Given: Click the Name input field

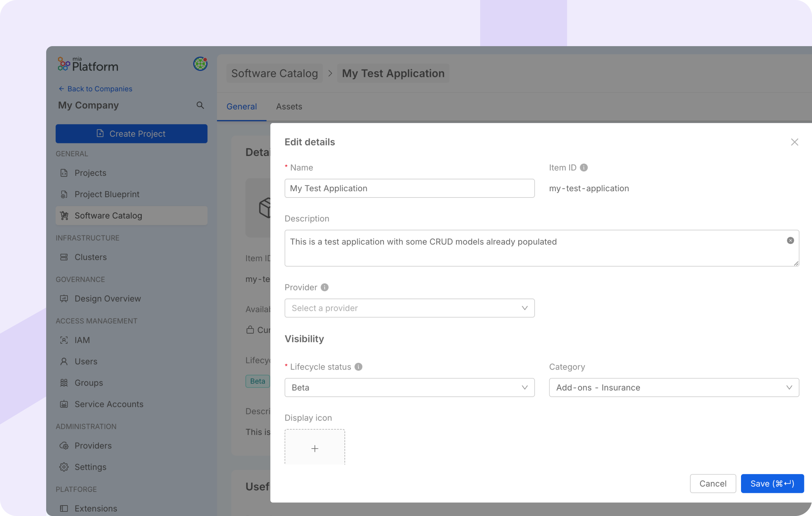Looking at the screenshot, I should (x=409, y=188).
